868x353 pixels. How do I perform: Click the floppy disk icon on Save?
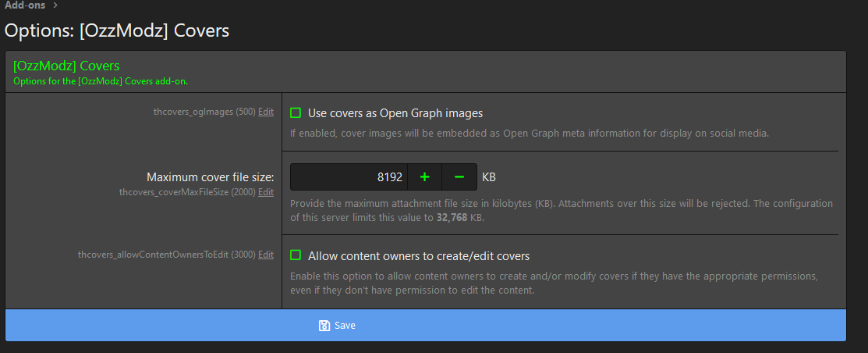[324, 326]
